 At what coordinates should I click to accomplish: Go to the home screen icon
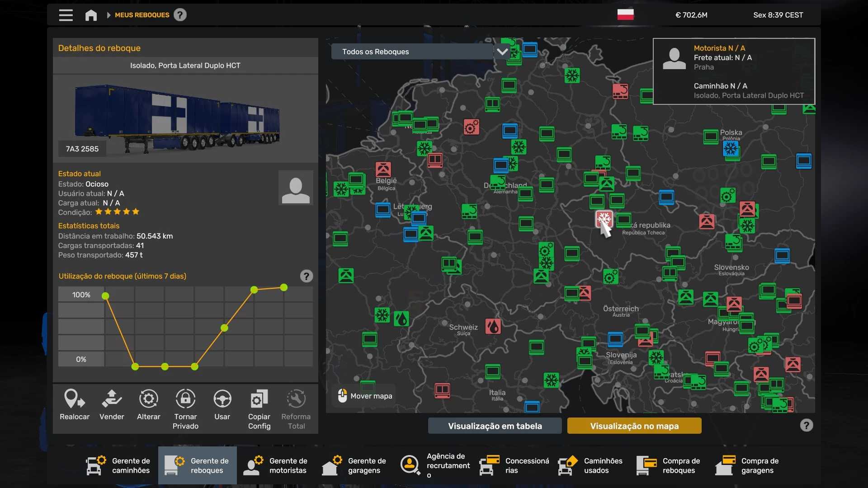coord(91,15)
